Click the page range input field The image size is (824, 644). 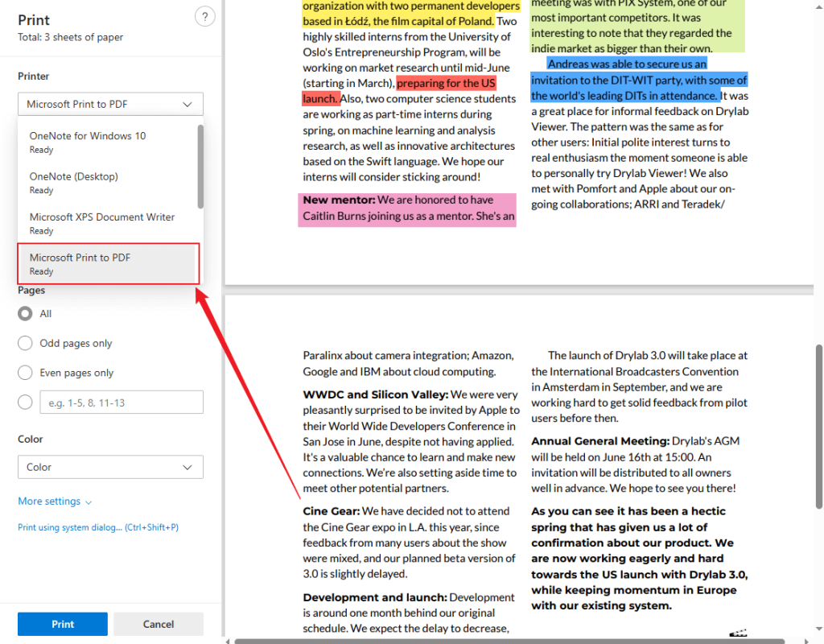(x=121, y=402)
